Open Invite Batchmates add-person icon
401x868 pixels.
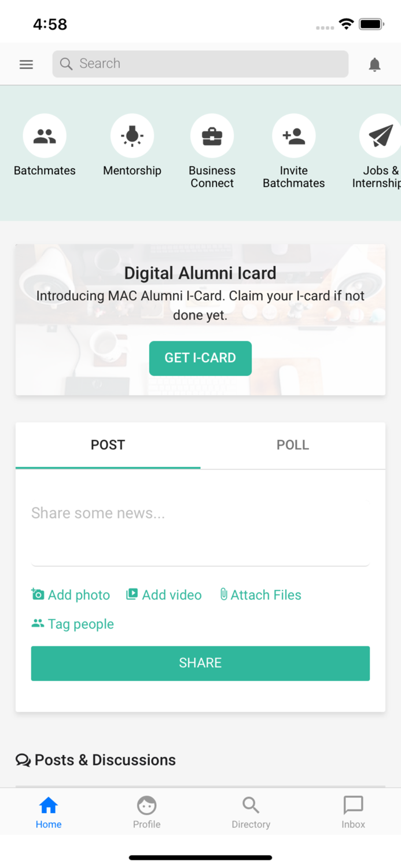[293, 135]
